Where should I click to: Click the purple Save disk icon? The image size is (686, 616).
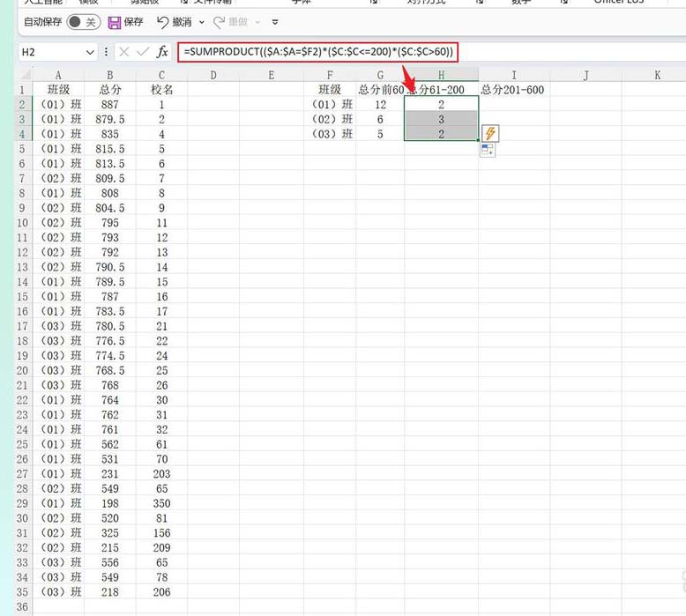click(115, 22)
